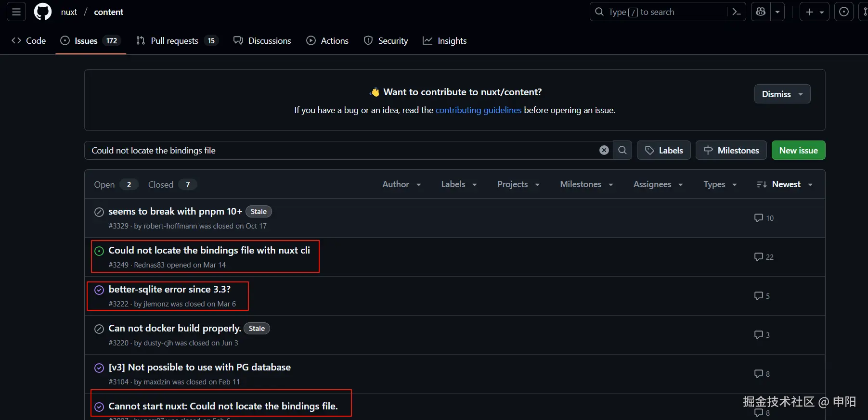Clear the issue search query
Screen dimensions: 868x420
pyautogui.click(x=604, y=151)
